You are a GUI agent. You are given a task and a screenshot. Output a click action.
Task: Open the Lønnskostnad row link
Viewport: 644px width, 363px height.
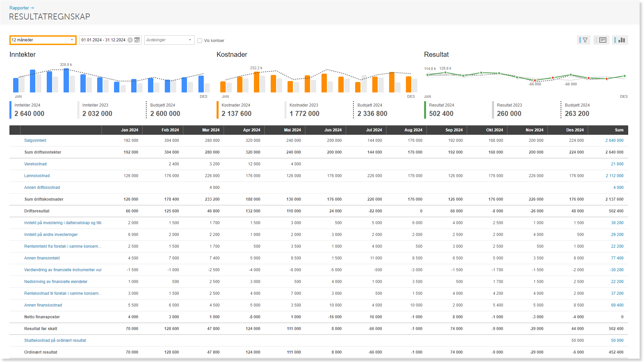pos(37,176)
